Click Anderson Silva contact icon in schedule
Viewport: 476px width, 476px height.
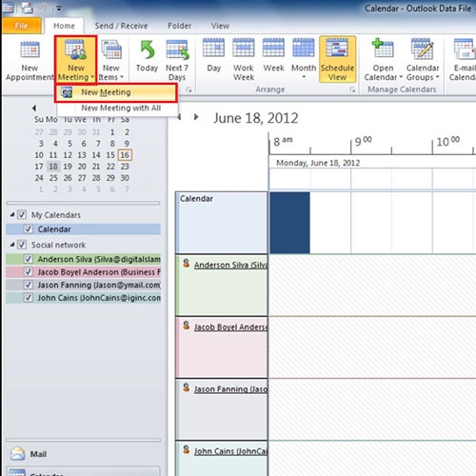(187, 263)
